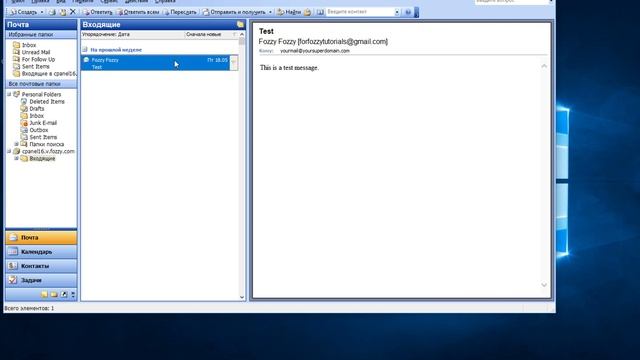The image size is (640, 360).
Task: Click the Переслать forward button
Action: point(180,12)
